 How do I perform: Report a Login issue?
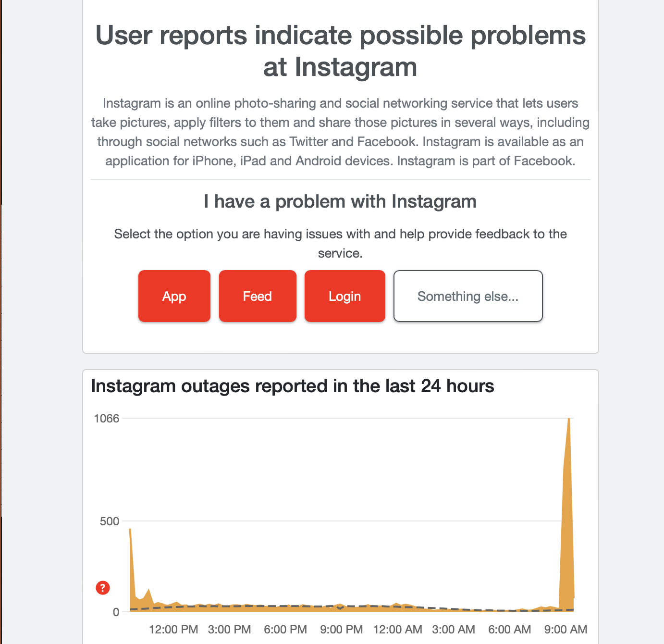344,296
